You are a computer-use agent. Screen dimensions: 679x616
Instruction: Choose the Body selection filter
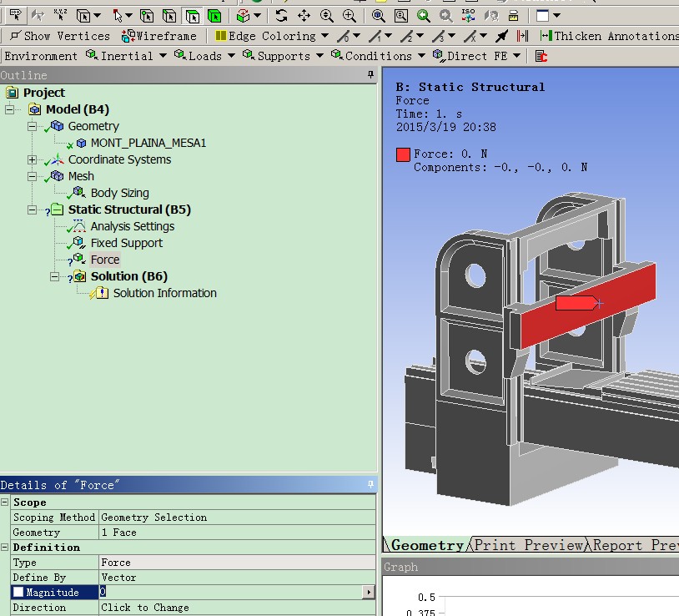(214, 15)
